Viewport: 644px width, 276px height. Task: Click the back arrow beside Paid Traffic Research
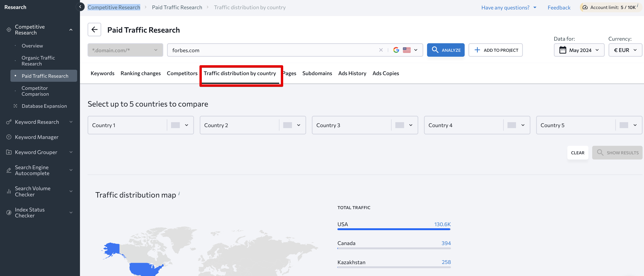(94, 30)
